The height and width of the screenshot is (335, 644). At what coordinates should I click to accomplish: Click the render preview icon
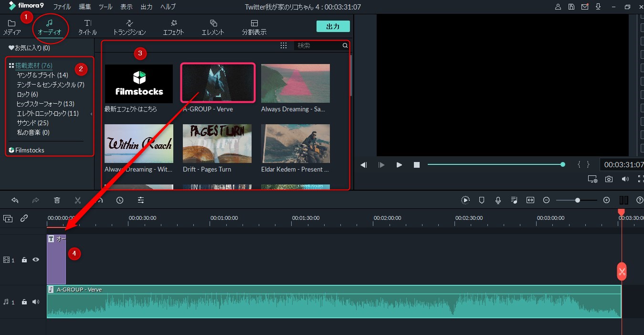click(x=465, y=200)
